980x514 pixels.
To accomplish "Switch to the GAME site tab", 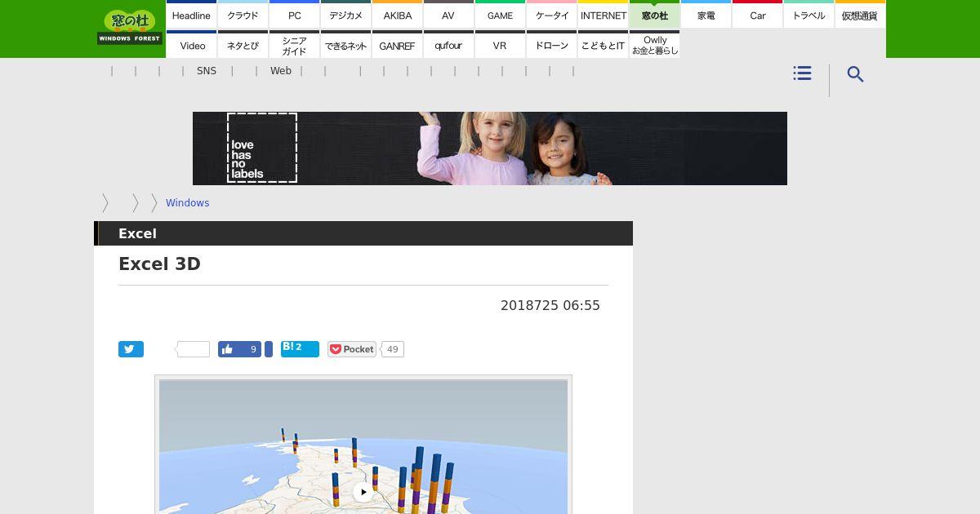I will point(500,15).
